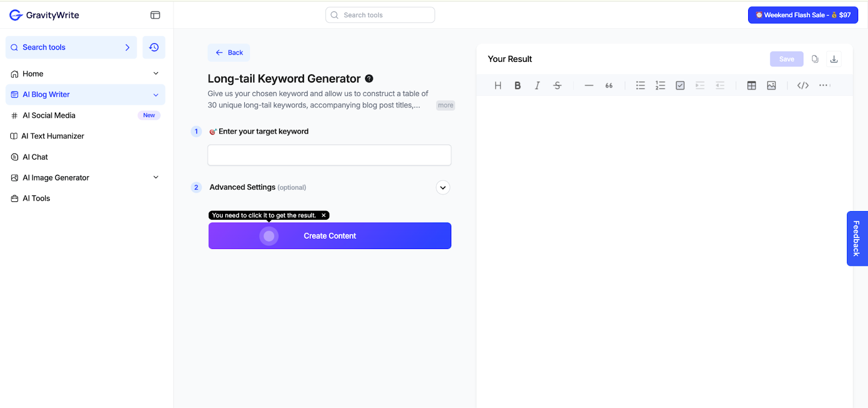Screen dimensions: 868x408
Task: Toggle the sidebar collapse icon
Action: tap(155, 15)
